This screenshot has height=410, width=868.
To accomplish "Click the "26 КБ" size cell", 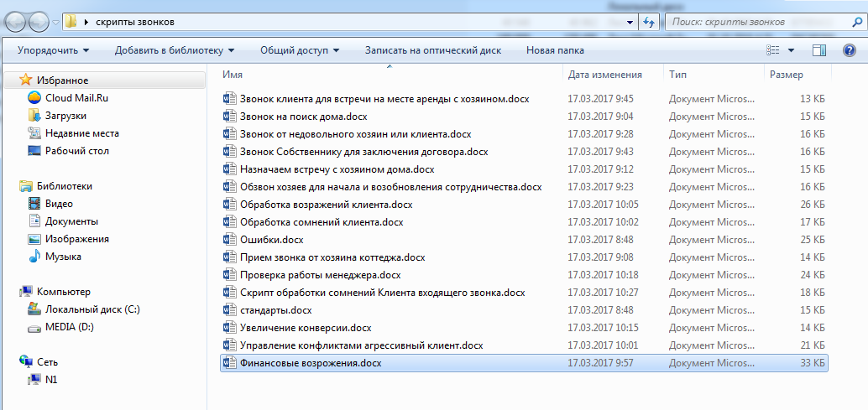I will (813, 205).
